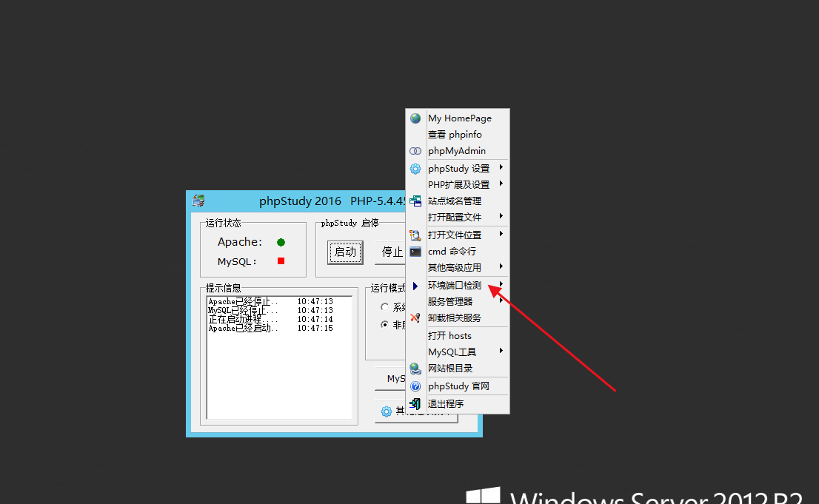
Task: Click the 卸载相关服务 uninstall icon
Action: click(x=415, y=317)
